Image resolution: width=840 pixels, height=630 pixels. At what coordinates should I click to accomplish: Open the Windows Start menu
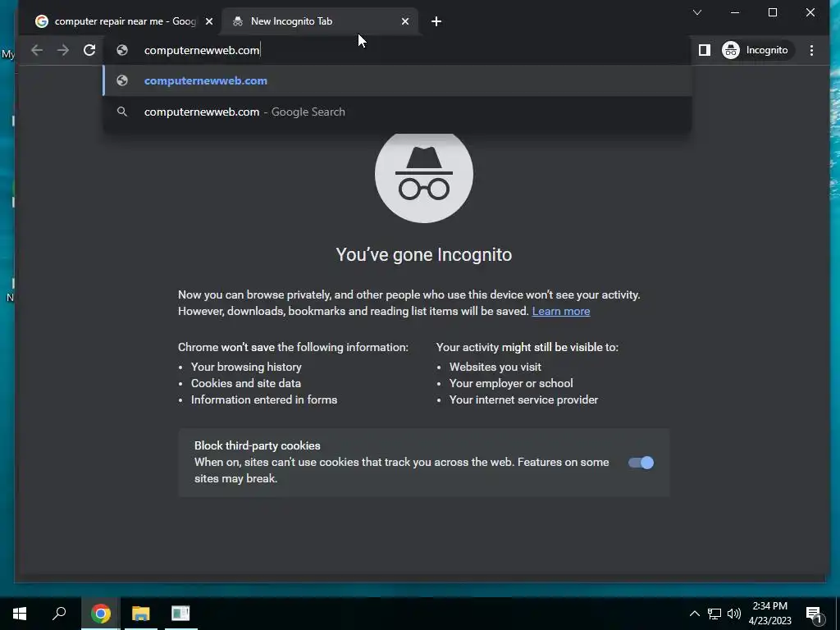20,614
